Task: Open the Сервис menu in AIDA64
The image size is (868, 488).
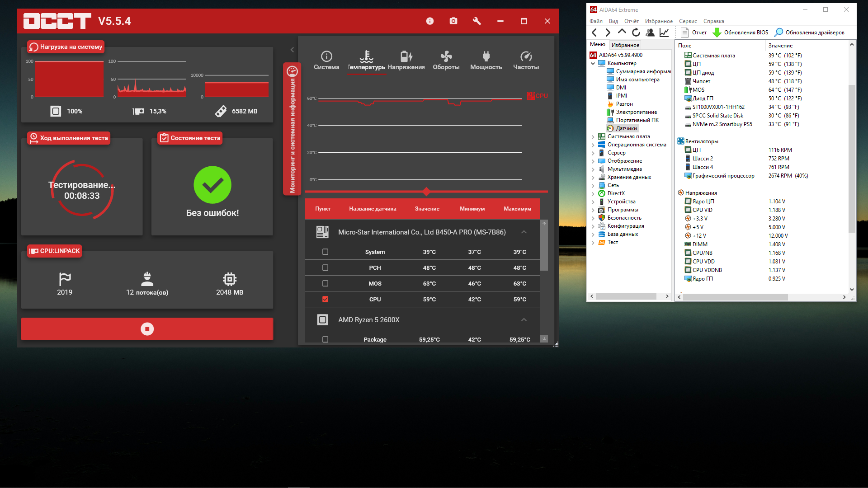Action: 687,21
